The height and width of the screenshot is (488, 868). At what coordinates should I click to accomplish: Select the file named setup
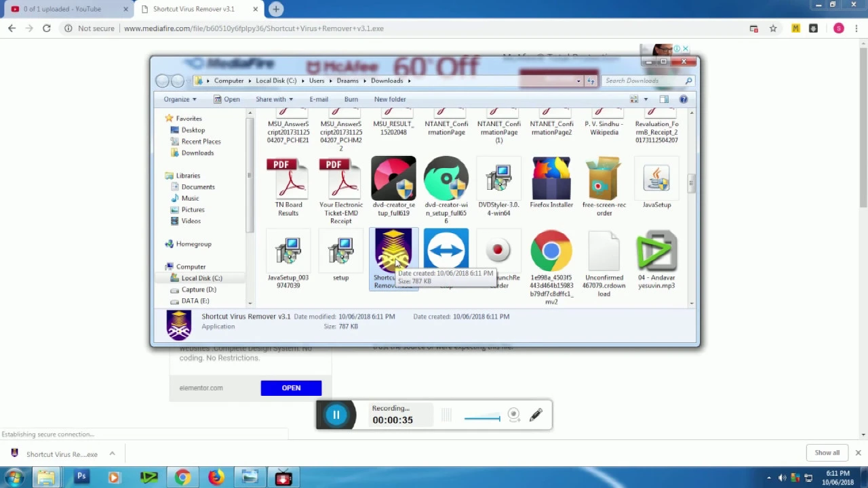tap(340, 252)
